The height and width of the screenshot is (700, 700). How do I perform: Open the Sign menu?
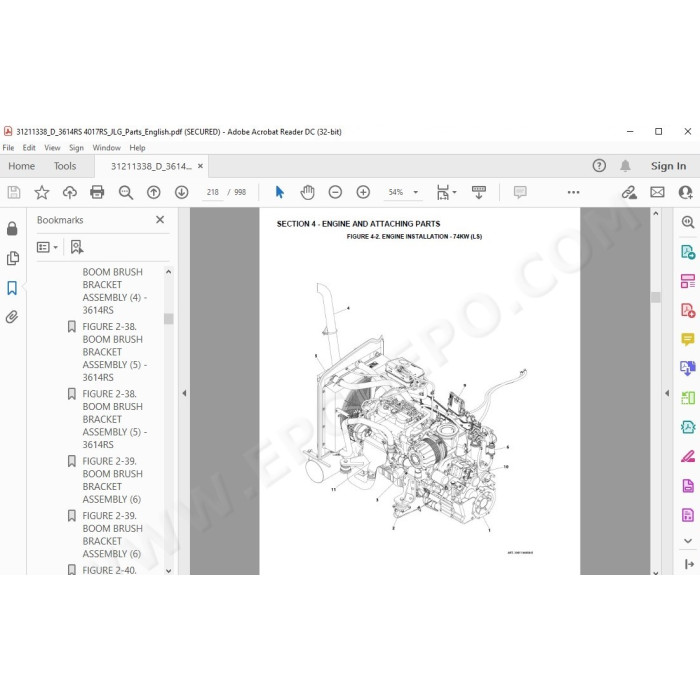76,148
